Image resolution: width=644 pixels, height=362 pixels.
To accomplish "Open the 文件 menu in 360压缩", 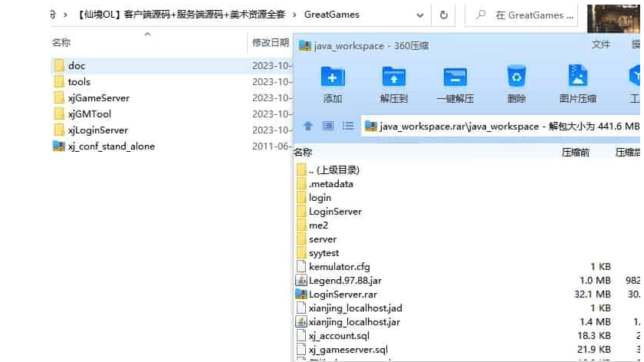I will point(600,44).
